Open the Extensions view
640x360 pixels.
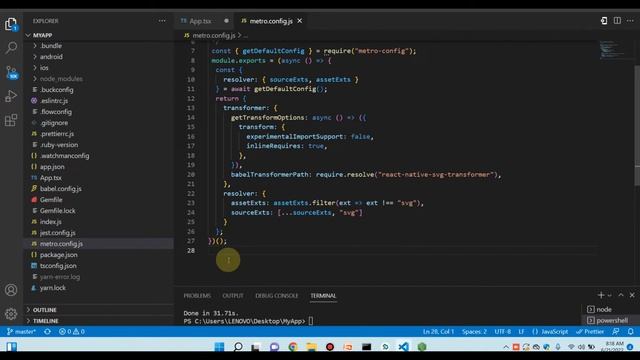point(11,120)
